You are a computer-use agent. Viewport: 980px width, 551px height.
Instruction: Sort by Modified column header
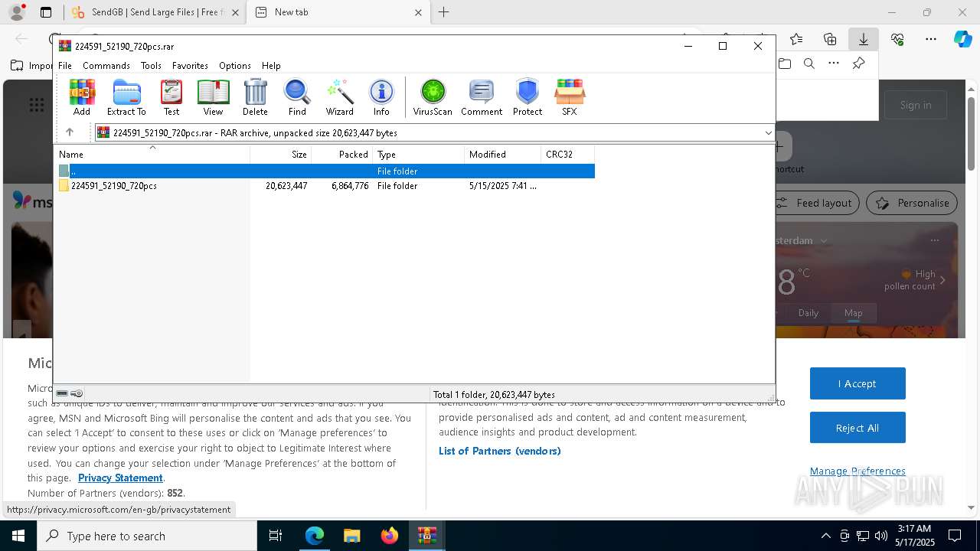pyautogui.click(x=503, y=154)
